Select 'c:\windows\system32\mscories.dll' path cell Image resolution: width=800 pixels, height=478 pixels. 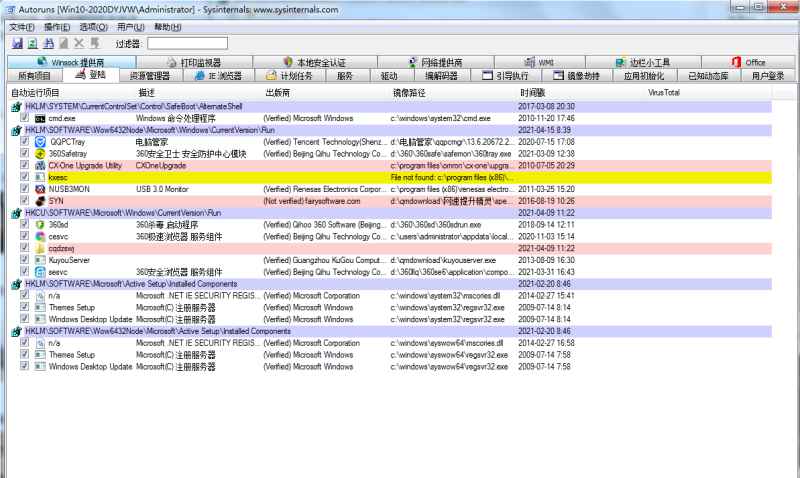tap(445, 296)
